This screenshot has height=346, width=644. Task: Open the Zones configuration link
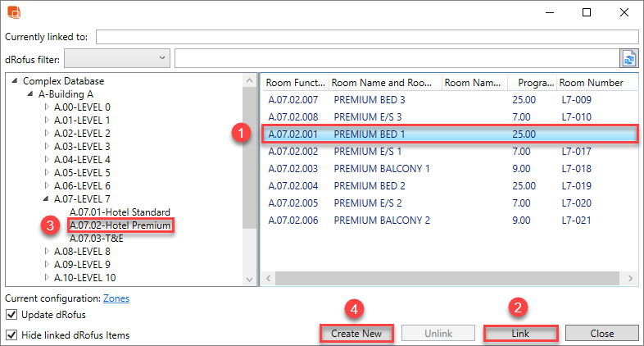(116, 299)
